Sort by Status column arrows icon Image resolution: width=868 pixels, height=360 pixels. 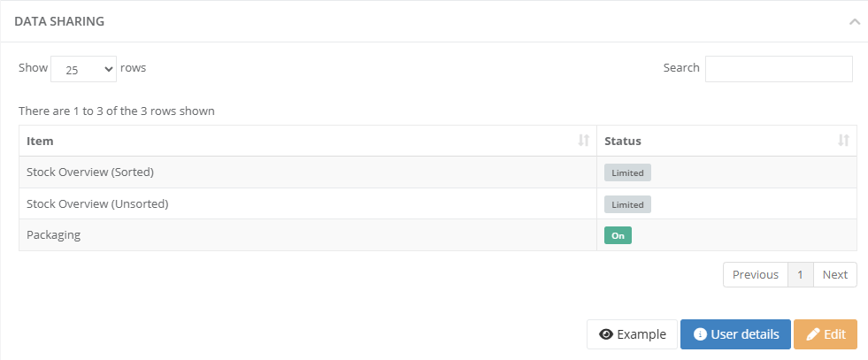coord(843,141)
